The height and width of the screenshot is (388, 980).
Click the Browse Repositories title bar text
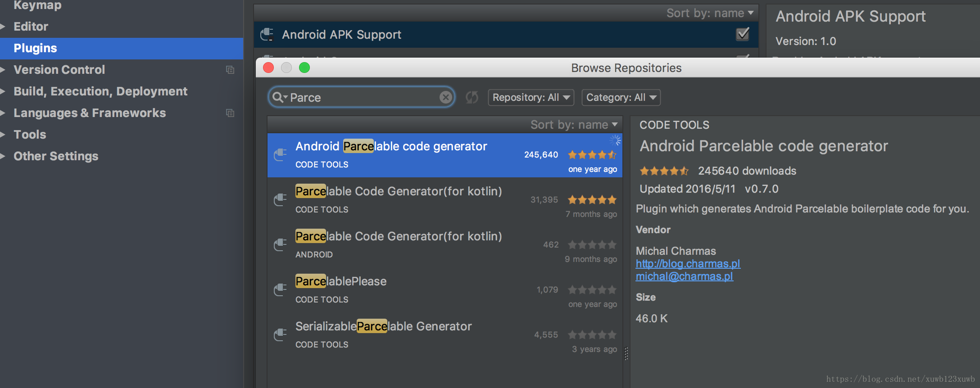click(626, 68)
